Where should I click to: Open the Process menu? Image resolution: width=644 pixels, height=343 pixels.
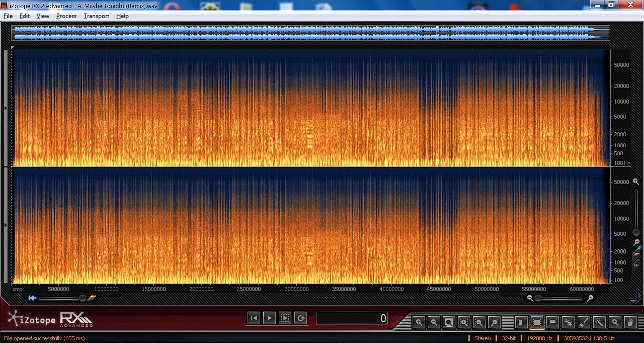[x=66, y=16]
